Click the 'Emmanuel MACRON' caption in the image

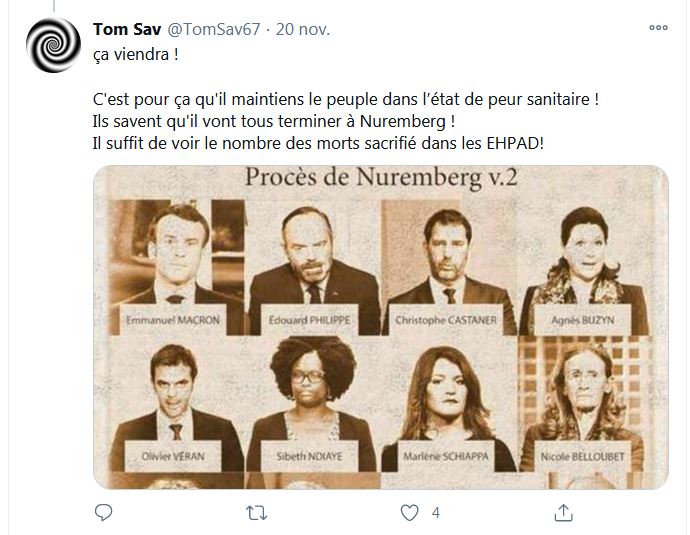(x=170, y=321)
